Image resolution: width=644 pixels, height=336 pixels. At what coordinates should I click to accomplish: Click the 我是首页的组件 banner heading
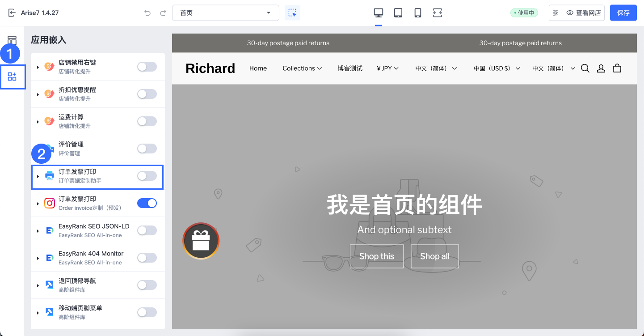(404, 205)
